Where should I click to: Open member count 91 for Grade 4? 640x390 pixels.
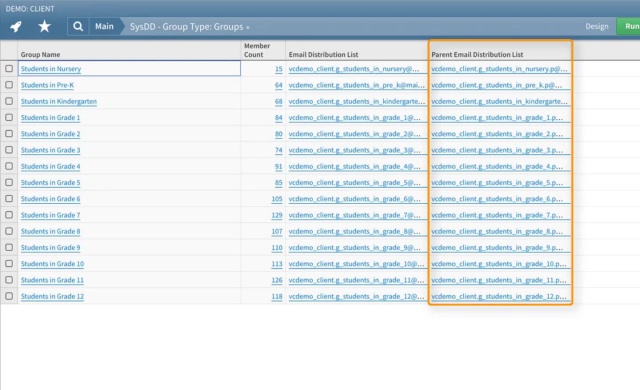[279, 166]
